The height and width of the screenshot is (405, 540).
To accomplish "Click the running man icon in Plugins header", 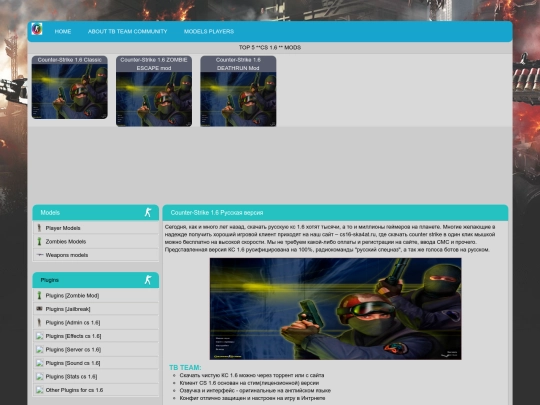I will click(148, 280).
